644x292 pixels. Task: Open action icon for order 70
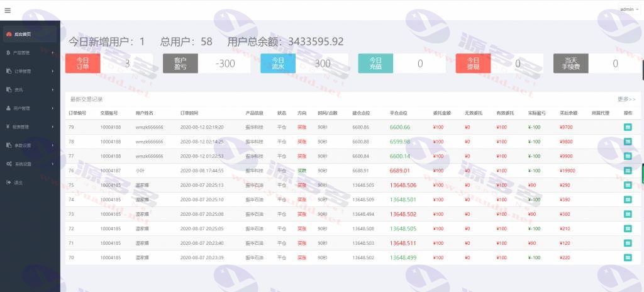628,257
